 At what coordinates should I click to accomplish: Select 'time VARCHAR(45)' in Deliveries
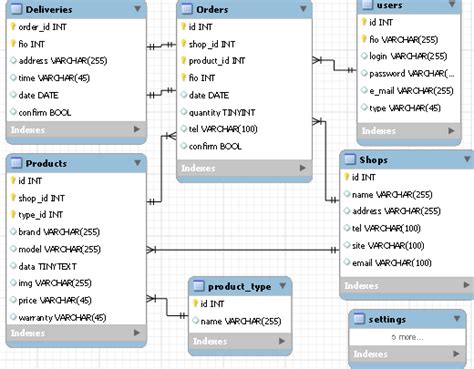(54, 78)
